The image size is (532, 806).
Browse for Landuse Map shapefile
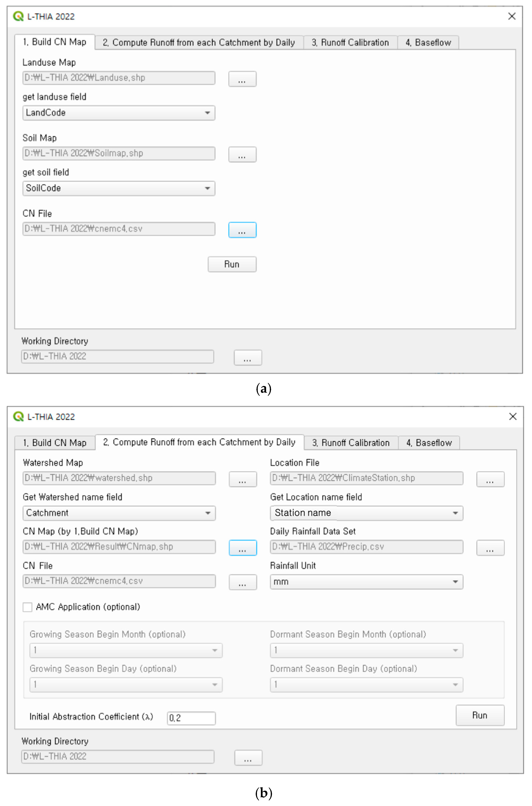pyautogui.click(x=242, y=79)
